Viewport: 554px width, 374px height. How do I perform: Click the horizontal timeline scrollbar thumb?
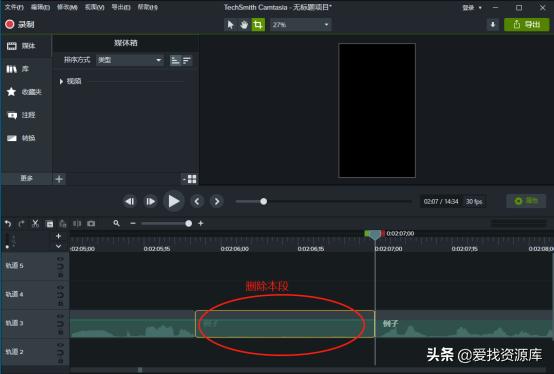[140, 370]
